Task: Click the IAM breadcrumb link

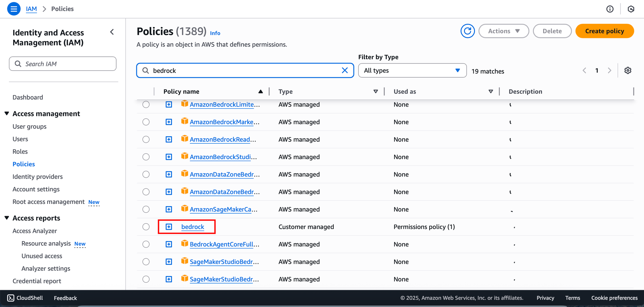Action: click(31, 9)
